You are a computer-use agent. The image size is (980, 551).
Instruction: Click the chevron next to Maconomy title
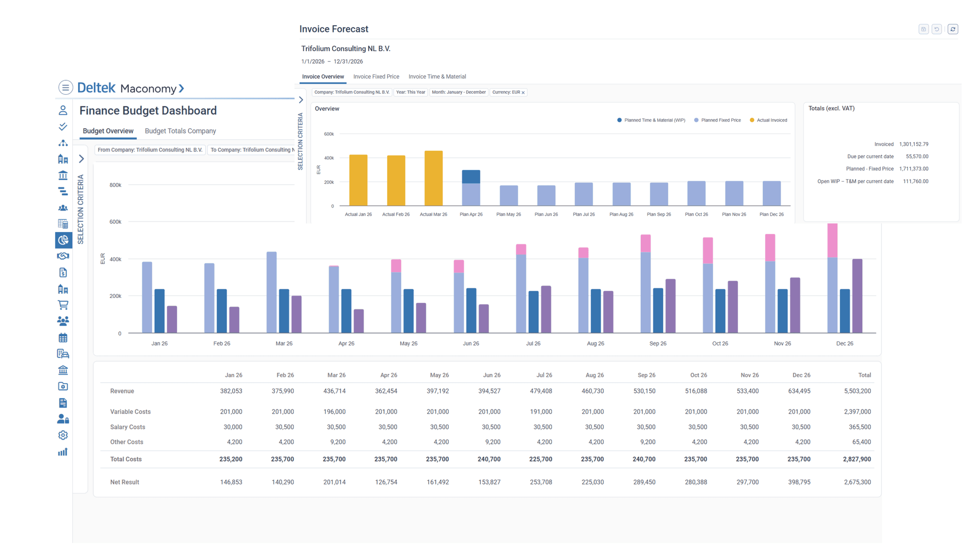[x=181, y=88]
